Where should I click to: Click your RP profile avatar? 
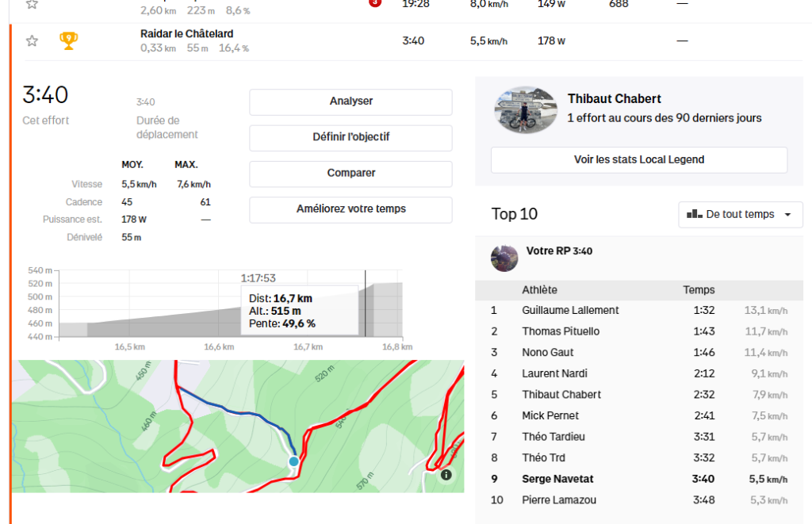coord(504,258)
